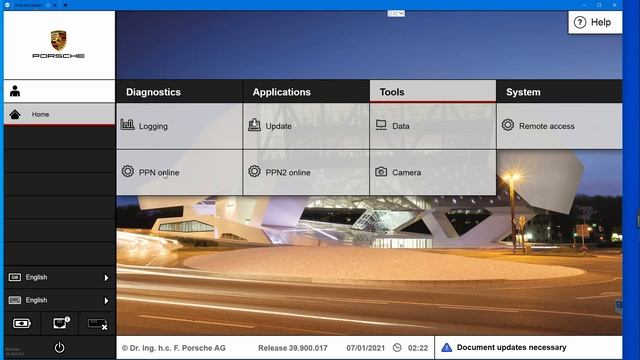
Task: Expand the GB English language selector arrow
Action: point(106,278)
